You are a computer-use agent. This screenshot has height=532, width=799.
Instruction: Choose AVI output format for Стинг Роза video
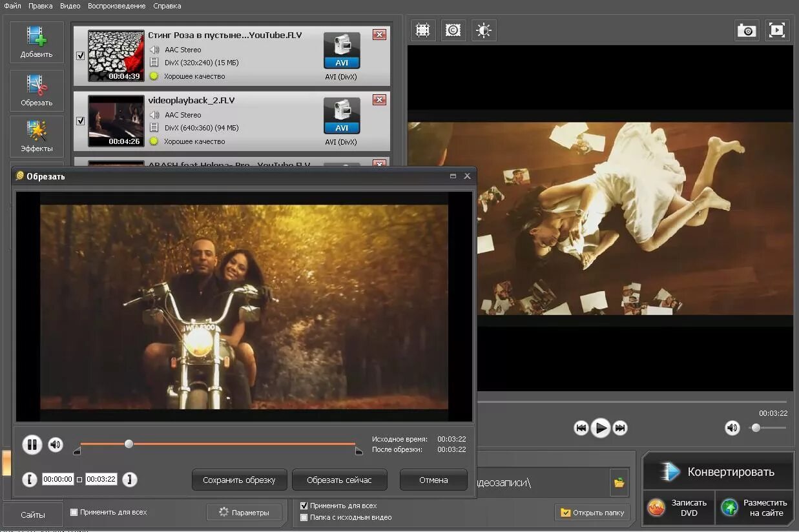[x=342, y=50]
